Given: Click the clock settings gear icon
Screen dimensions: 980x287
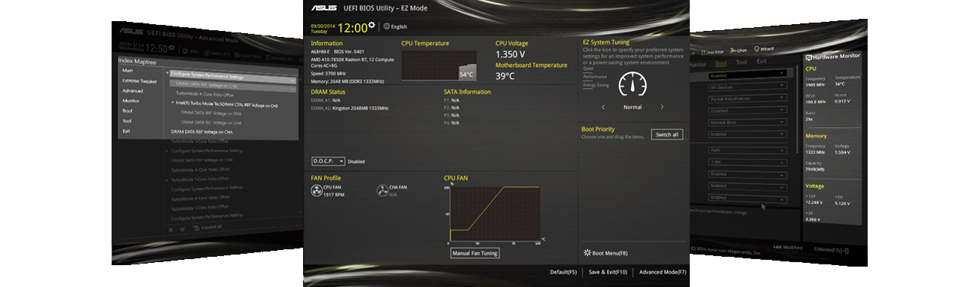Looking at the screenshot, I should (x=371, y=26).
